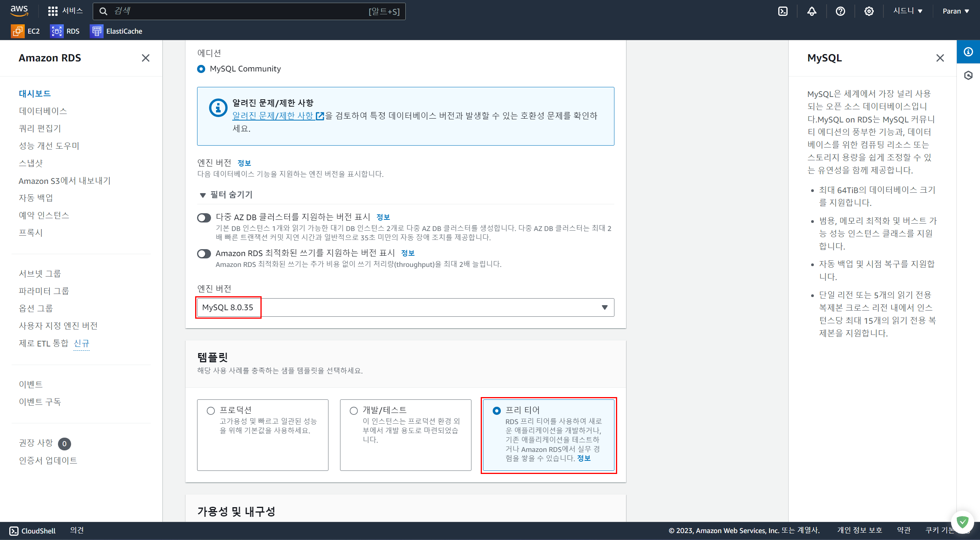Click the 신규 badge beside 제로 ETL 통합

pos(82,343)
